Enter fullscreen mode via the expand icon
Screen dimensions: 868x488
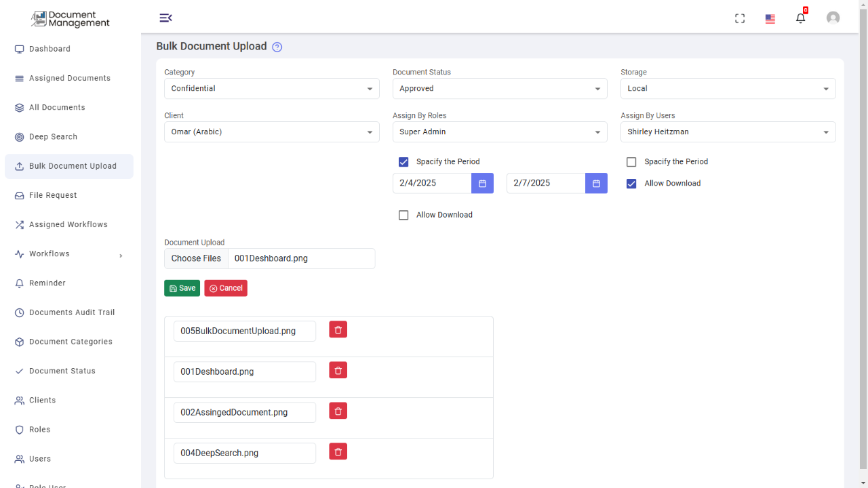tap(739, 18)
